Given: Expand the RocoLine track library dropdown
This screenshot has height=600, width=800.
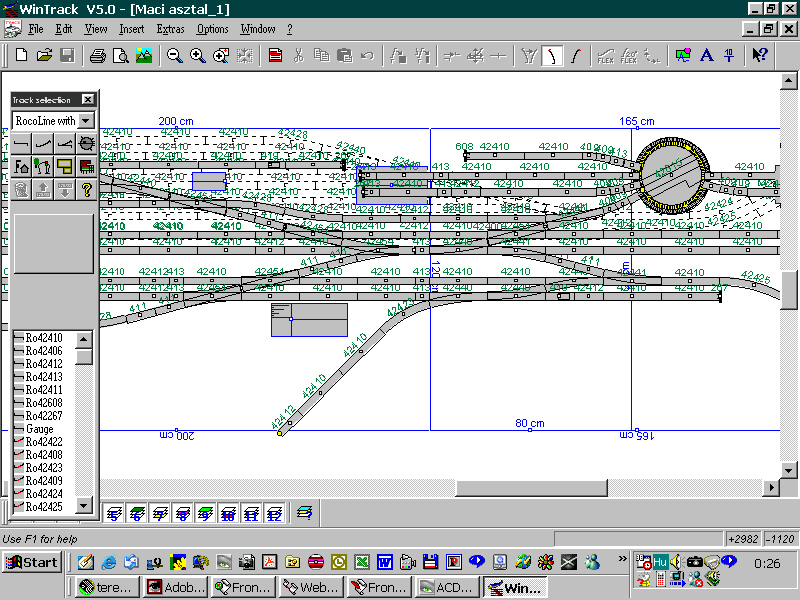Looking at the screenshot, I should (86, 121).
